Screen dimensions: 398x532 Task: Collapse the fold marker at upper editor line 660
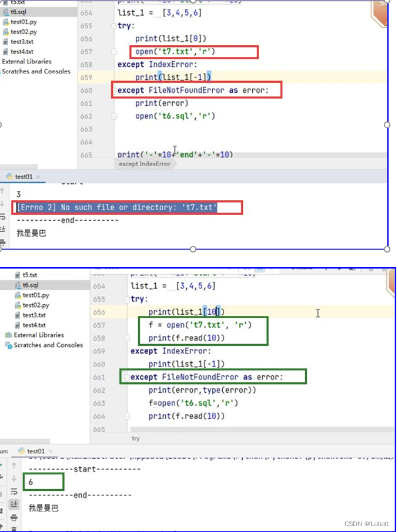[x=115, y=90]
